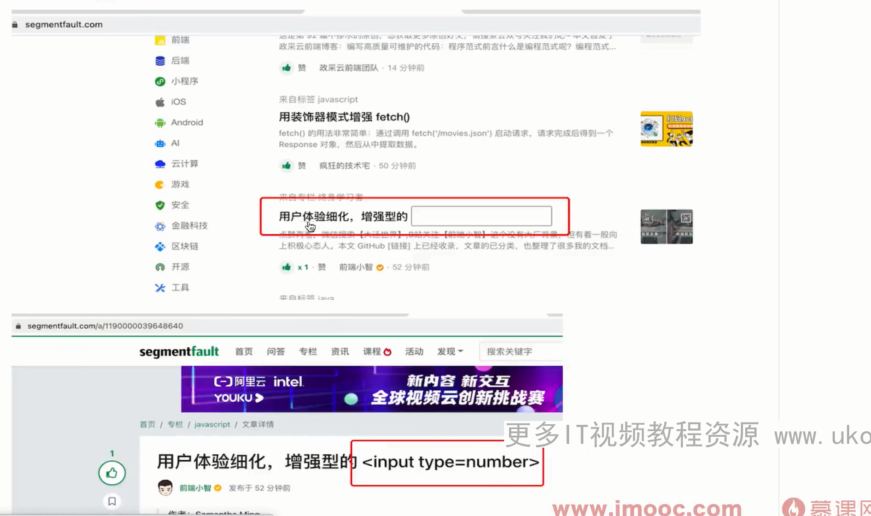Click the 专栏 breadcrumb link
Viewport: 871px width, 516px height.
click(x=175, y=424)
